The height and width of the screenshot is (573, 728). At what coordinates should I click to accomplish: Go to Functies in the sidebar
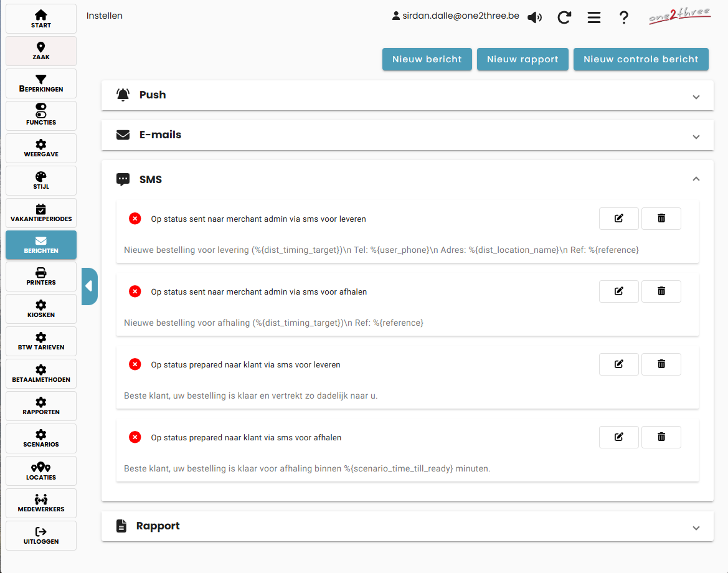point(41,116)
